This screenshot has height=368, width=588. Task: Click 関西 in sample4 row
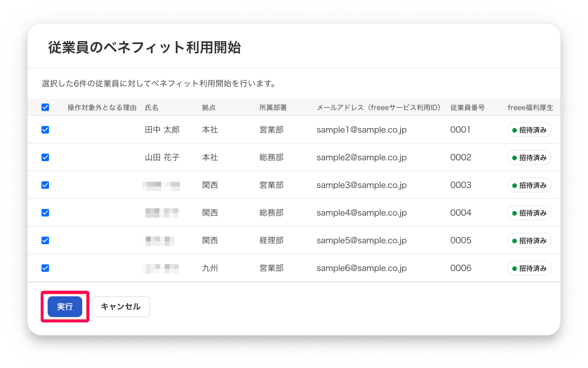pos(210,213)
